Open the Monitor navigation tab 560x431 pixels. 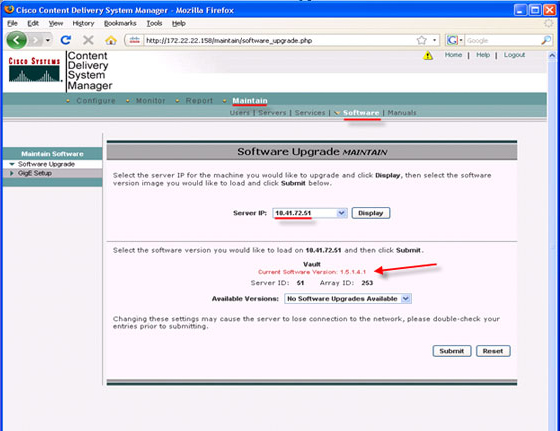150,101
